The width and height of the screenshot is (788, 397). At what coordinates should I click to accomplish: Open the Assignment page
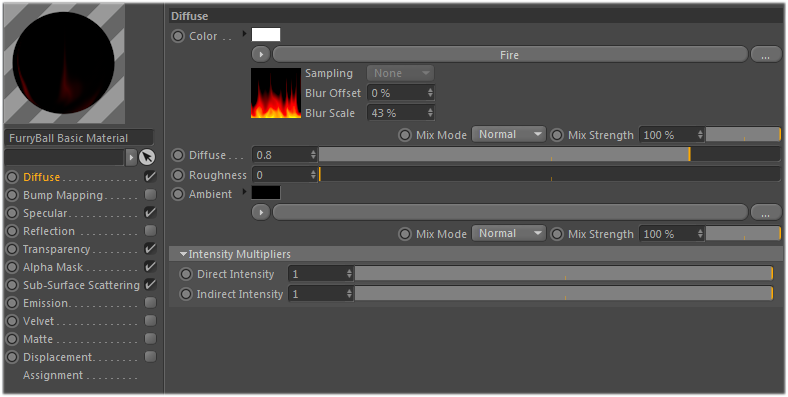(x=53, y=375)
